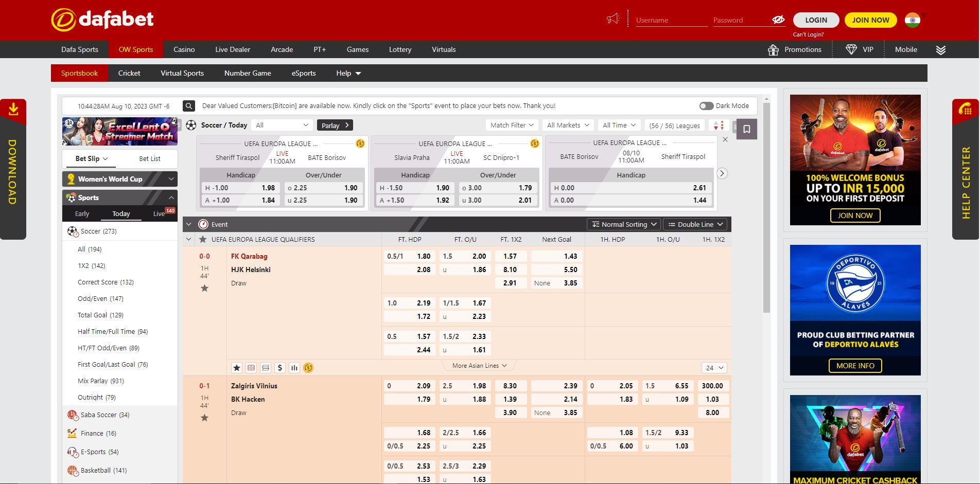This screenshot has width=980, height=484.
Task: Click the Username input field
Action: 671,20
